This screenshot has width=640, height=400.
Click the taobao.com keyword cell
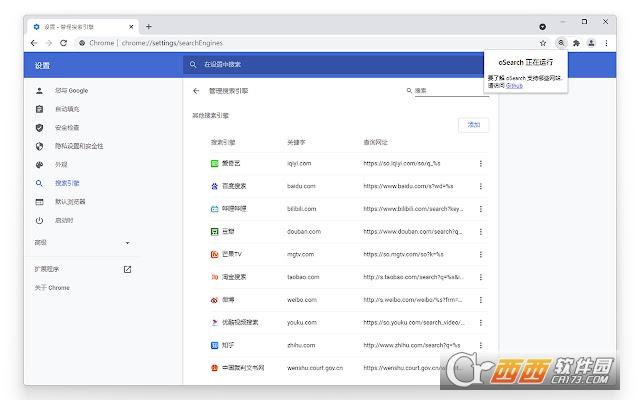(303, 277)
